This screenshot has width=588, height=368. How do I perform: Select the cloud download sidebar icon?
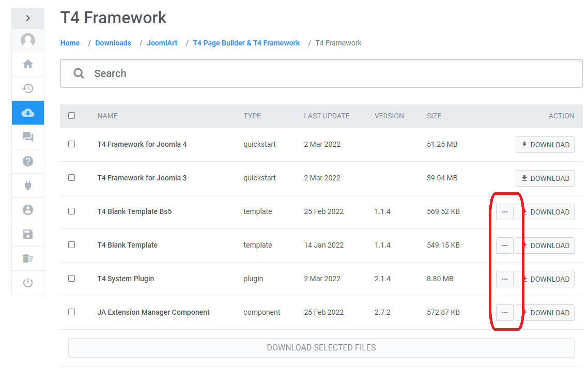click(28, 113)
